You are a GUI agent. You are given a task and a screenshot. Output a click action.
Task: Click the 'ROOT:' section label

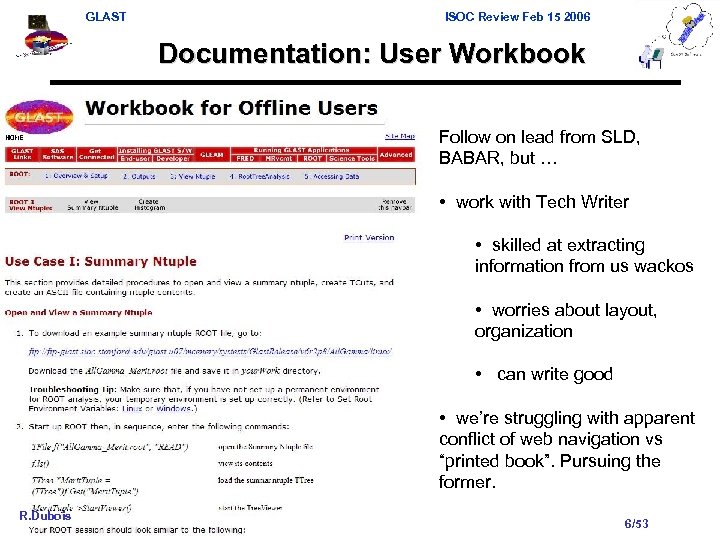click(19, 174)
